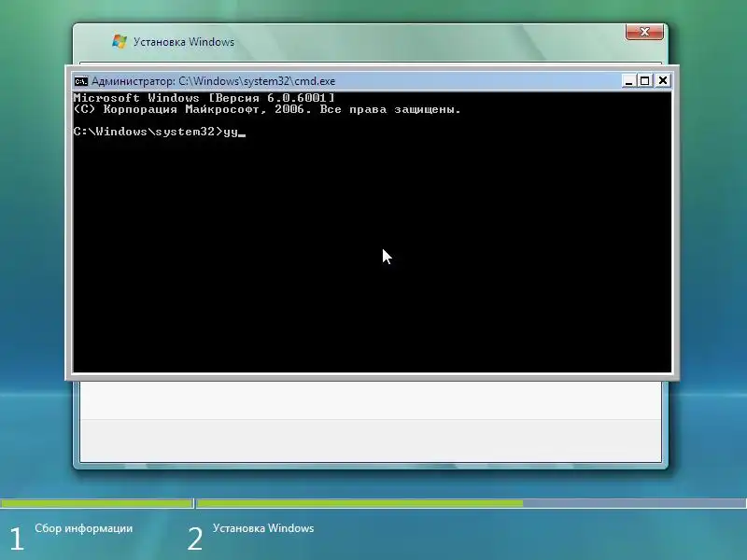
Task: Close the Установка Windows dialog
Action: (644, 32)
